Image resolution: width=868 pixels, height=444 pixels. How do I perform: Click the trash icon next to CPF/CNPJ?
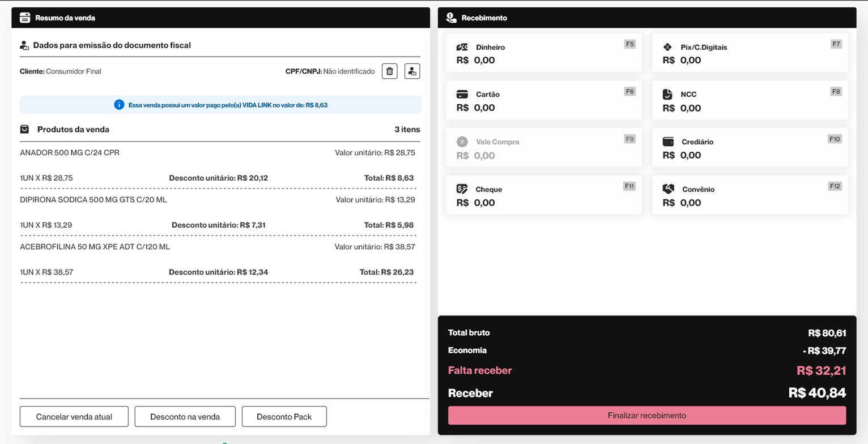[389, 71]
